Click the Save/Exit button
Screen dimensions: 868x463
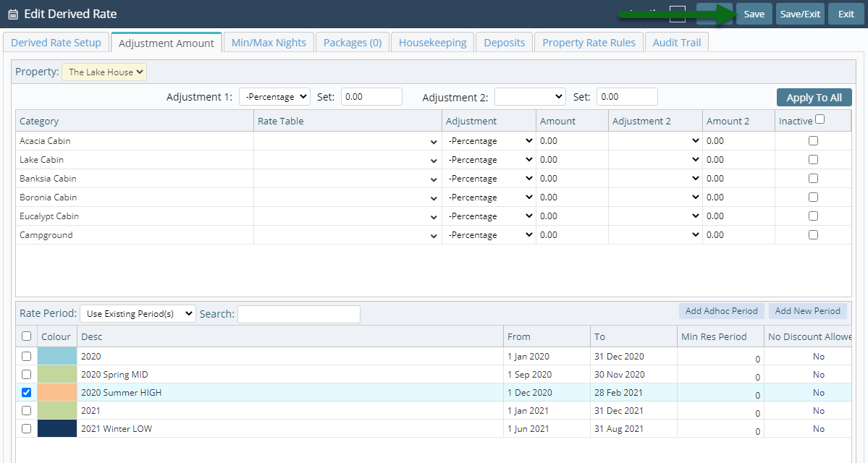(x=800, y=14)
